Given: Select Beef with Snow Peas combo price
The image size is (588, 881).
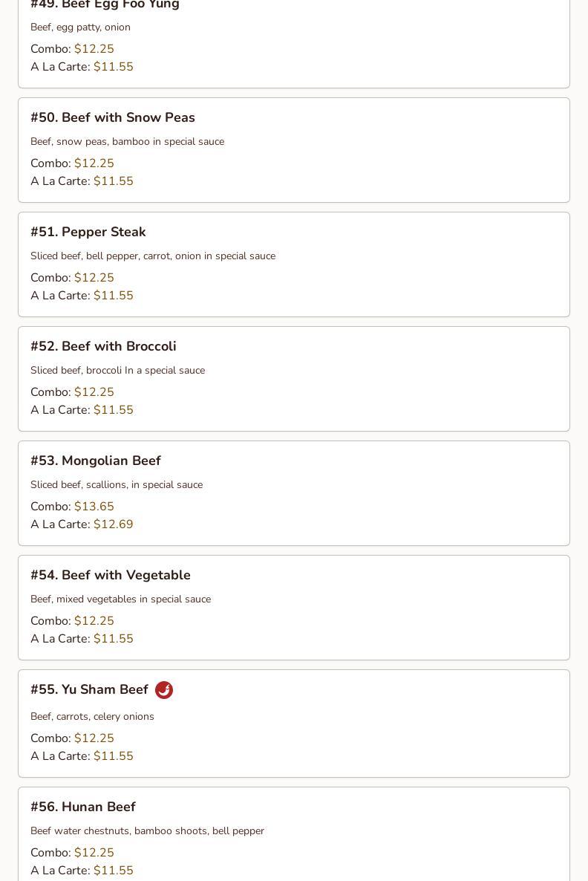Looking at the screenshot, I should (94, 163).
